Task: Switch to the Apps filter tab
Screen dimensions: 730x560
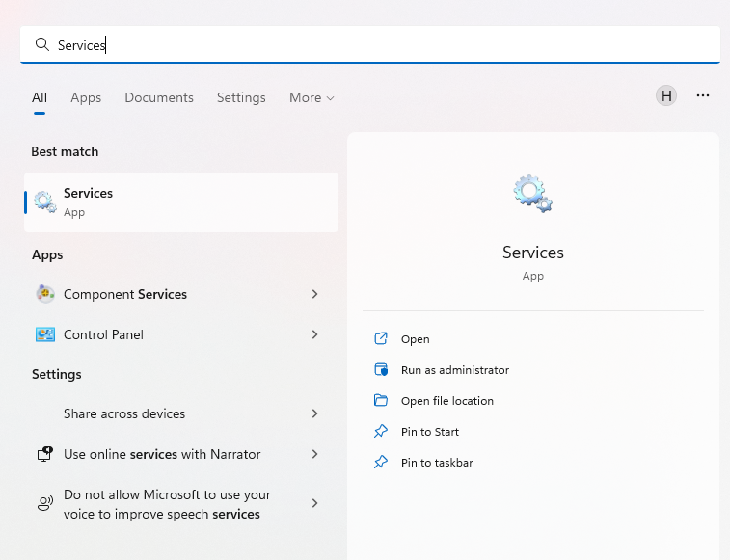Action: click(x=86, y=97)
